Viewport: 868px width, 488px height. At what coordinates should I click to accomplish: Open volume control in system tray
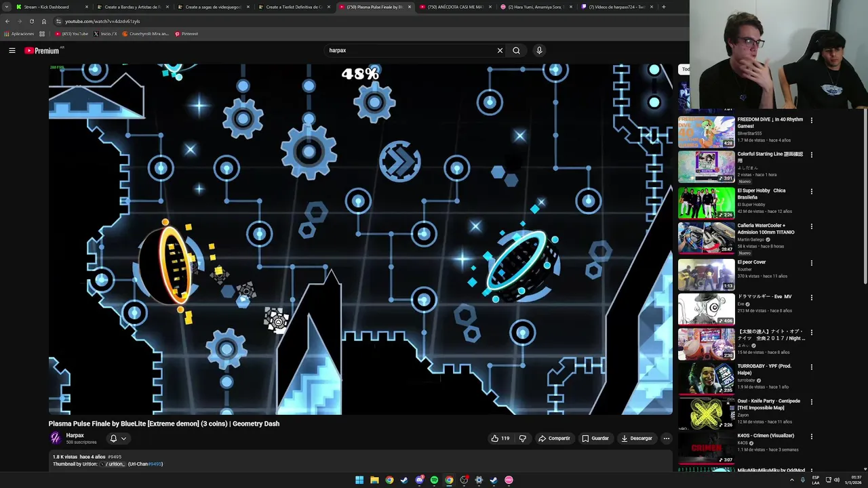tap(837, 480)
